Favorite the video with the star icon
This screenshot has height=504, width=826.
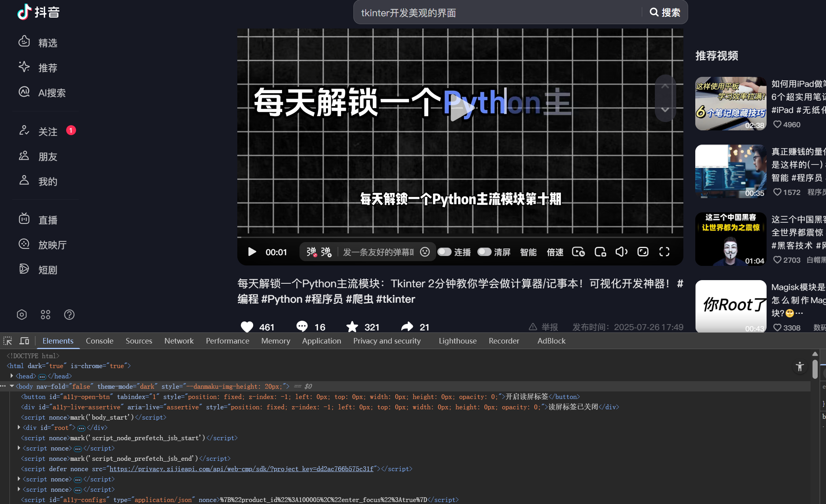tap(352, 327)
